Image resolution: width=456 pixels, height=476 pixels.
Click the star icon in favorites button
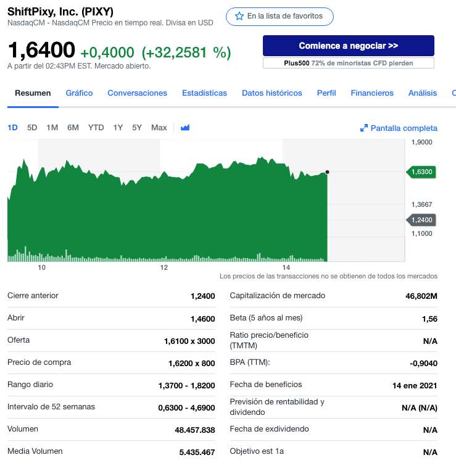coord(239,16)
